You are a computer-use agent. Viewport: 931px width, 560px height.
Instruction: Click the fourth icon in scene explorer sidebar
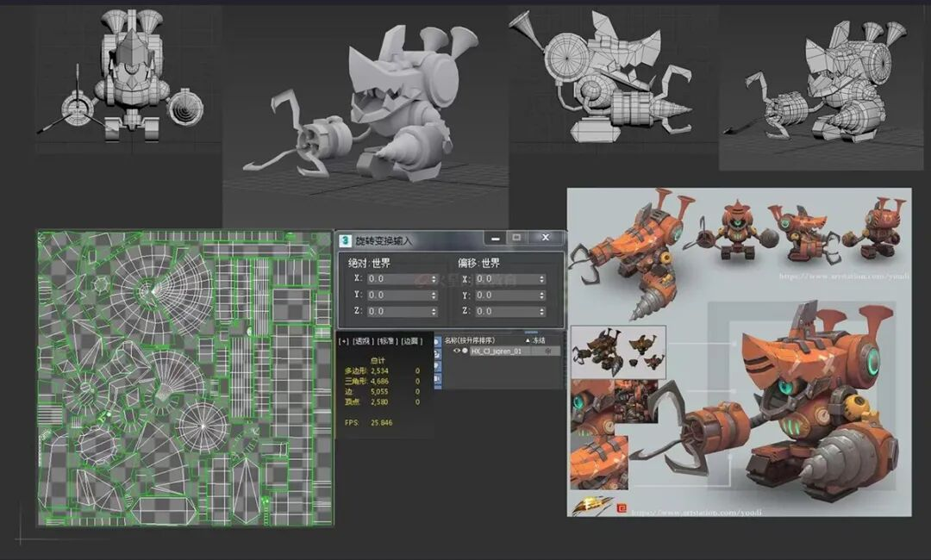[x=436, y=377]
